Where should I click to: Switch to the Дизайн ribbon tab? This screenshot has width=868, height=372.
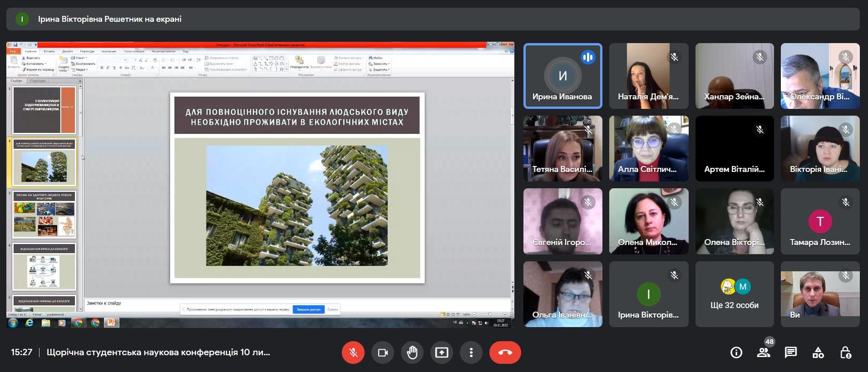pyautogui.click(x=67, y=51)
